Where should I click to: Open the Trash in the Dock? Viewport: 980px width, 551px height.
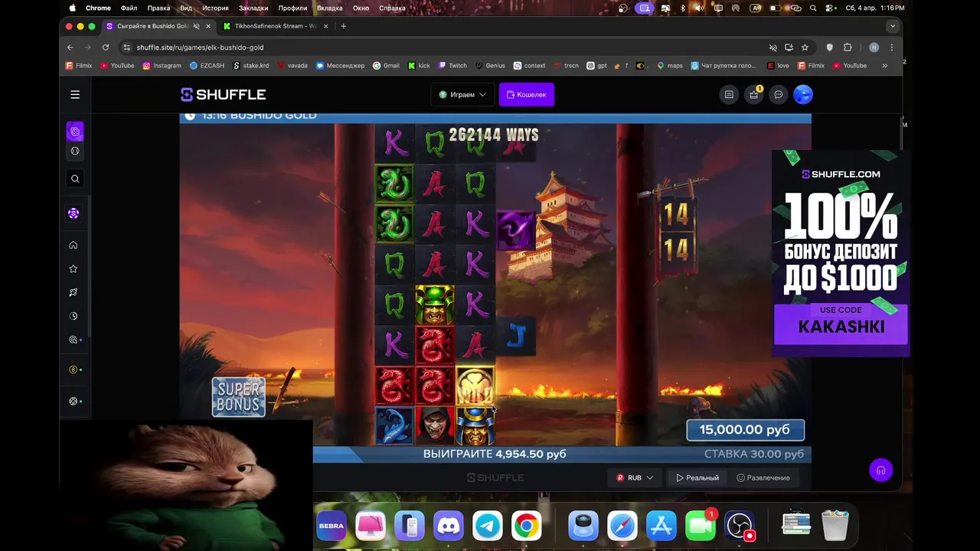pos(835,526)
